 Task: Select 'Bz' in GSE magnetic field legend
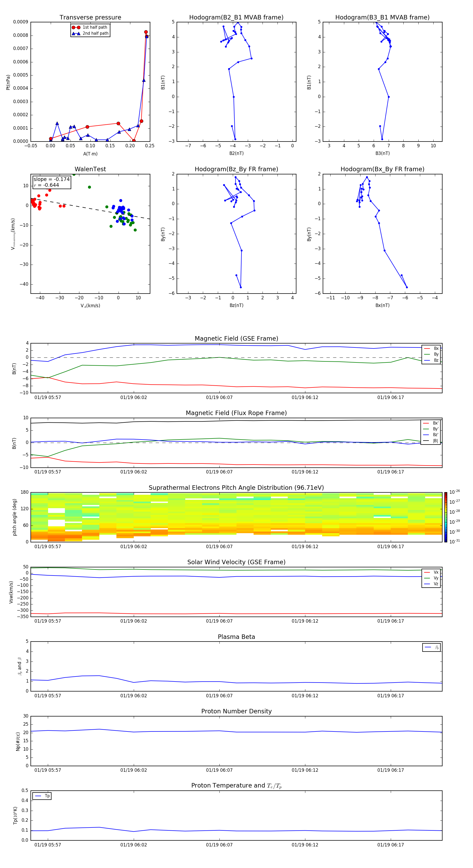coord(431,361)
